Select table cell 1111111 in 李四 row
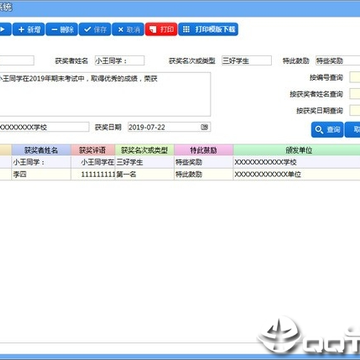Screen dimensions: 360x360 [x=93, y=174]
